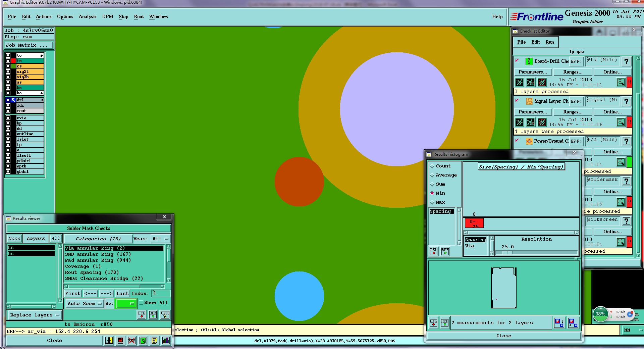This screenshot has height=349, width=644.
Task: Click the Index input field in Results viewer
Action: 161,294
